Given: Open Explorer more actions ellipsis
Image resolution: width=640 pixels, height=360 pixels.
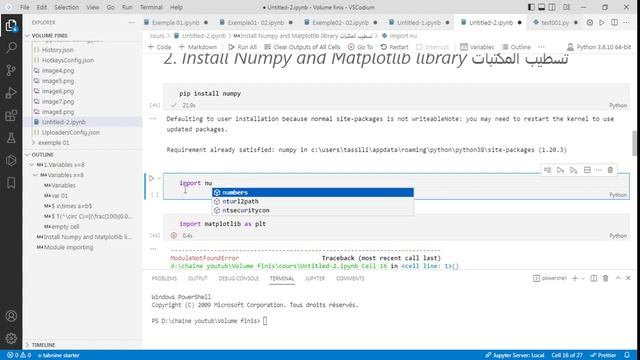Looking at the screenshot, I should (131, 22).
